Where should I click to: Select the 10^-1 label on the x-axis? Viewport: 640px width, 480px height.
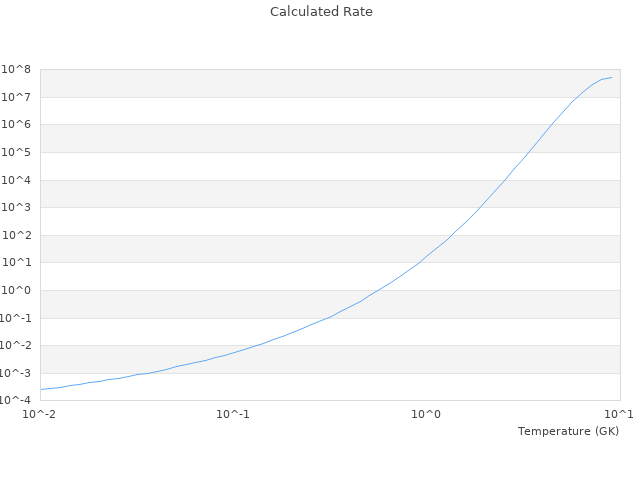point(233,414)
